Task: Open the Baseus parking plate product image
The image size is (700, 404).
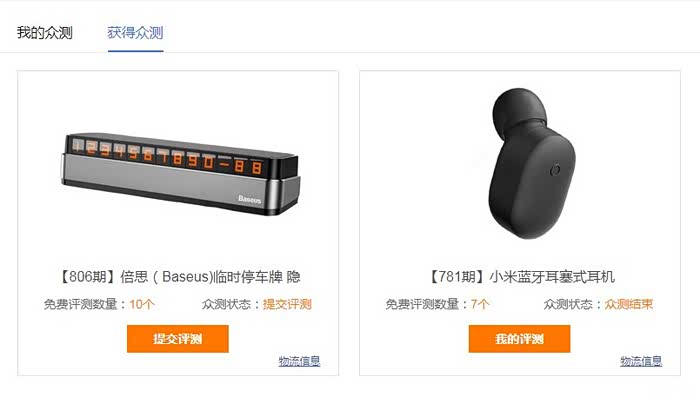Action: (x=180, y=173)
